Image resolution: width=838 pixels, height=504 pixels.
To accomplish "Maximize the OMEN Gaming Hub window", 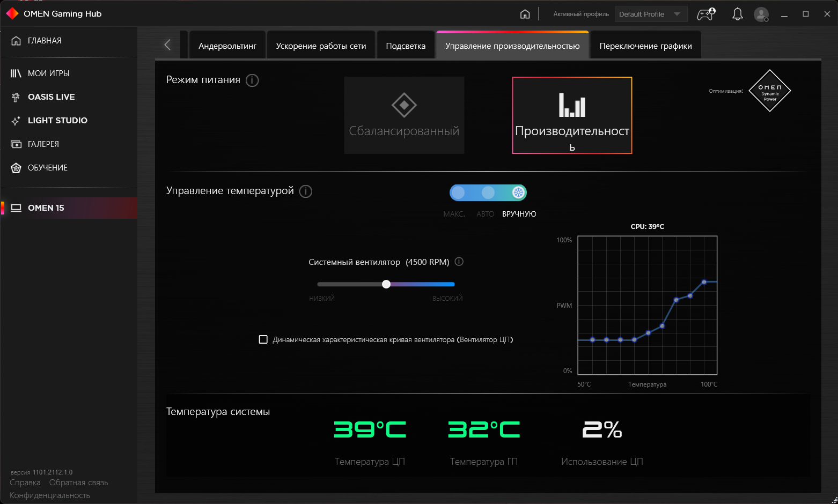I will pyautogui.click(x=806, y=14).
